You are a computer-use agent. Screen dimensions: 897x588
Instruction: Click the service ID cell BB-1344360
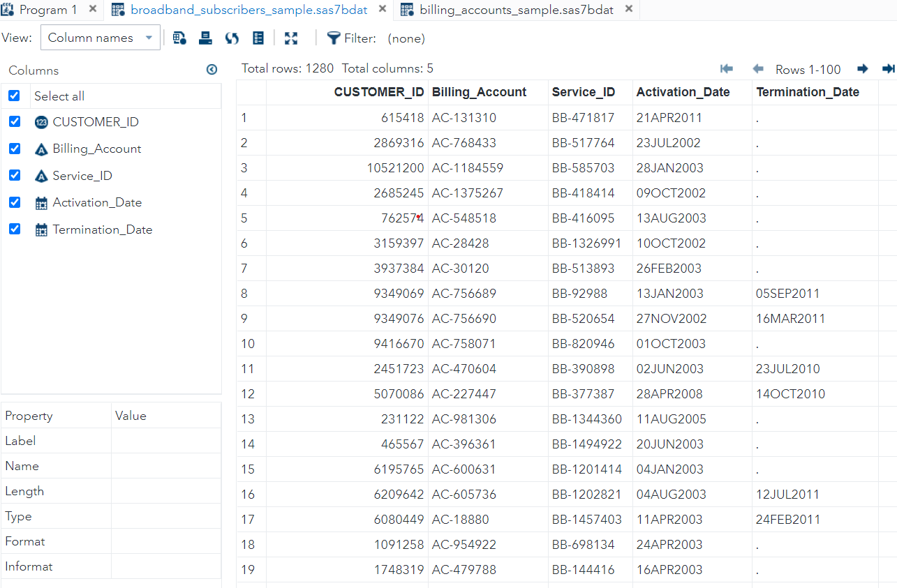click(x=591, y=419)
